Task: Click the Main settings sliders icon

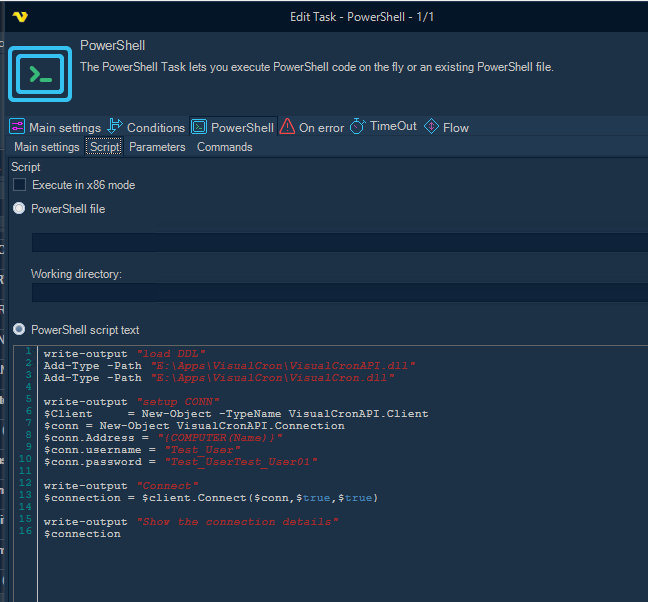Action: [17, 127]
